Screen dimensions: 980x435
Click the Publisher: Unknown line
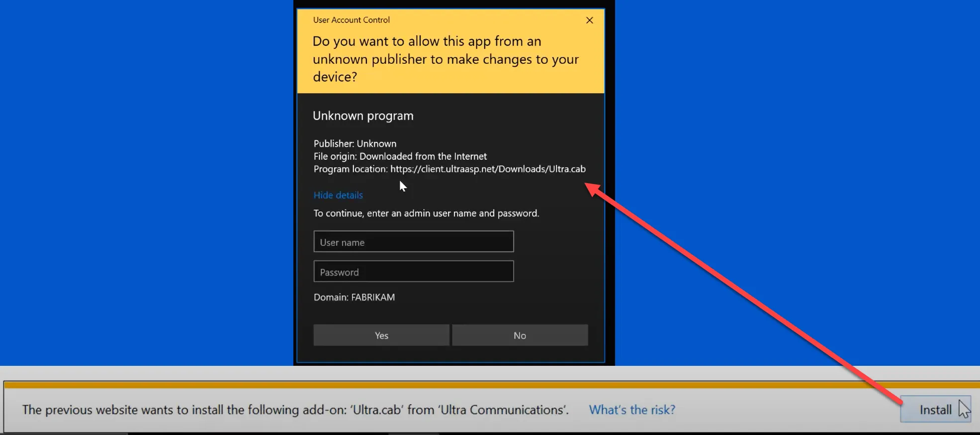(355, 144)
